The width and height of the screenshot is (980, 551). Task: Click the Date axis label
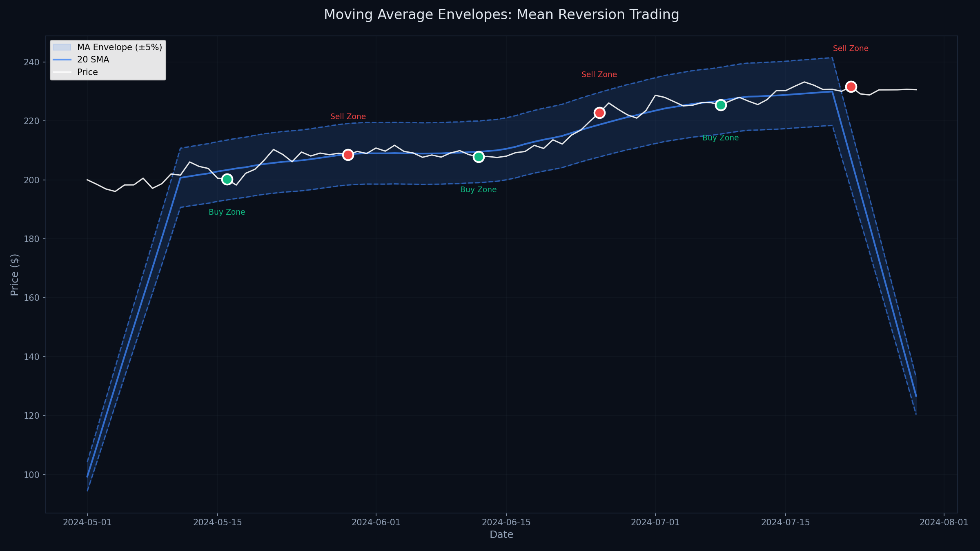(501, 535)
